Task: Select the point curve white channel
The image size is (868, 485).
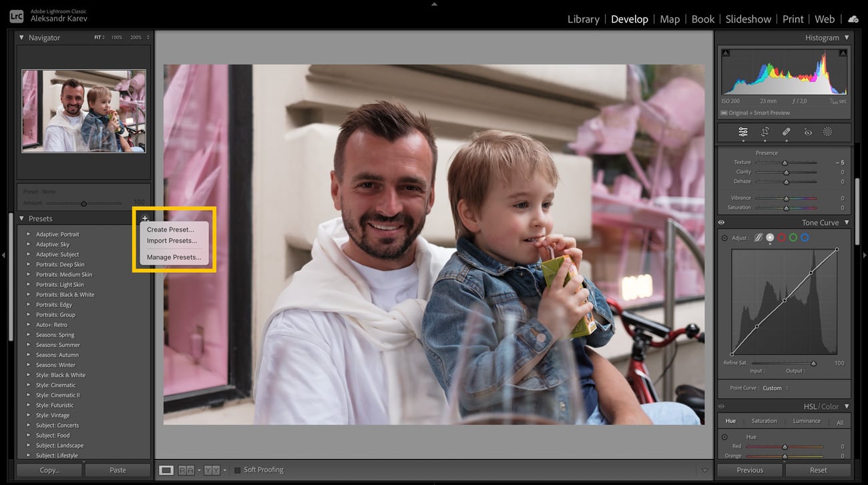Action: [x=770, y=237]
